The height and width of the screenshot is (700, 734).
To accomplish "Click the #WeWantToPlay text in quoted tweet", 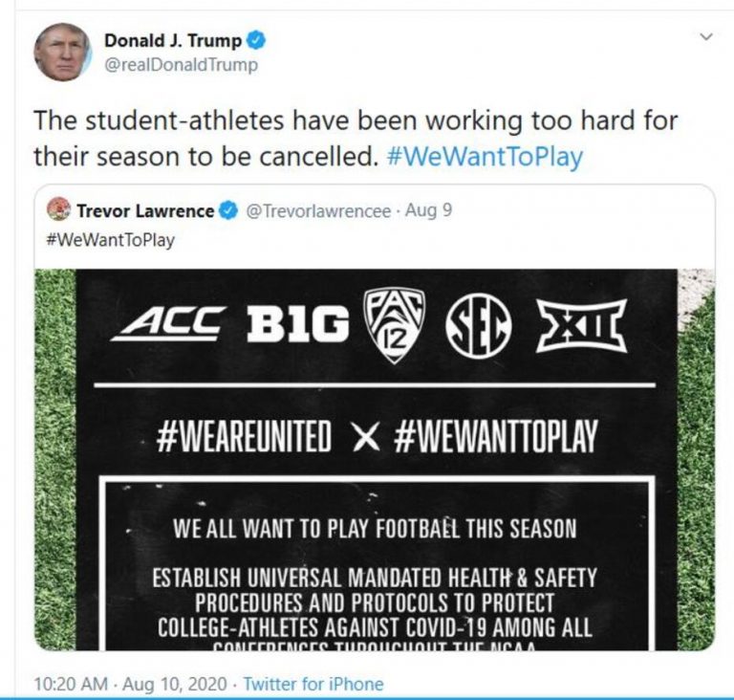I will pos(110,239).
